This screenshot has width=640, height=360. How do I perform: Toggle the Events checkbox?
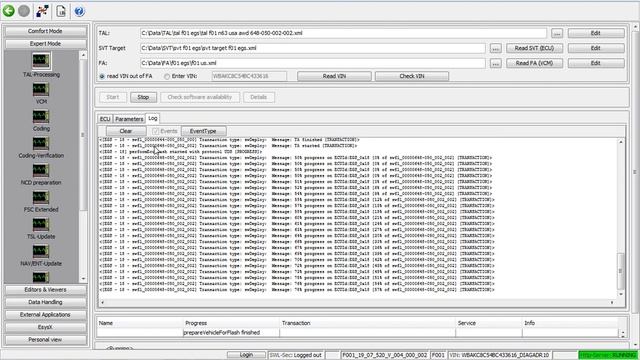point(156,131)
